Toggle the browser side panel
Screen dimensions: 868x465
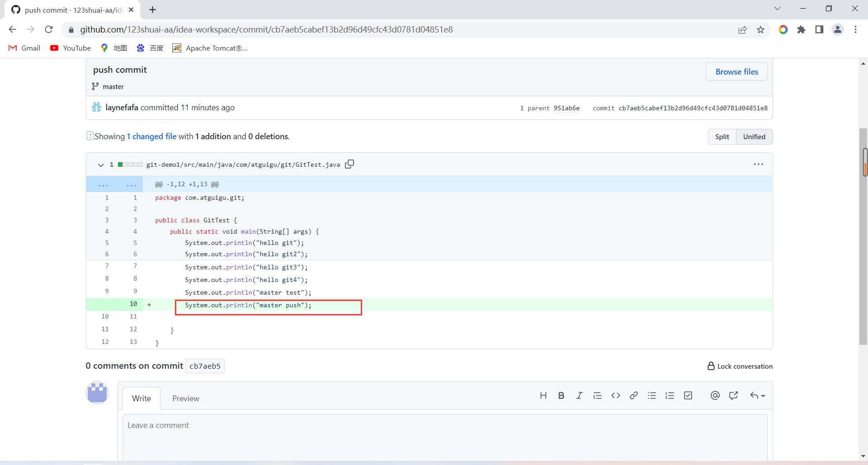pos(819,30)
